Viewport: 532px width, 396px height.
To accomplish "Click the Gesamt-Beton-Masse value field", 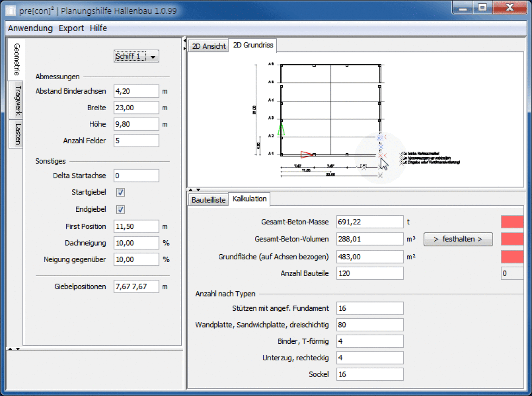I will pos(370,222).
